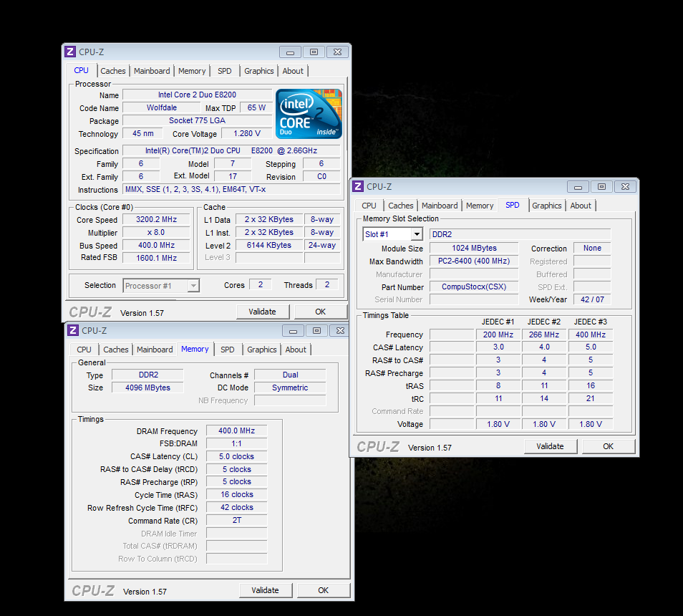The image size is (683, 616).
Task: Click Validate in the SPD window
Action: pyautogui.click(x=550, y=446)
